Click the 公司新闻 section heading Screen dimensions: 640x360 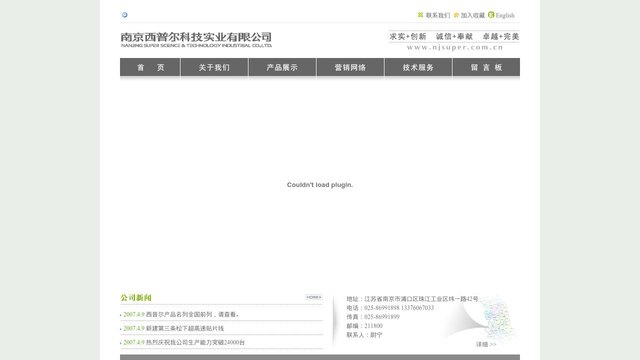pyautogui.click(x=136, y=298)
